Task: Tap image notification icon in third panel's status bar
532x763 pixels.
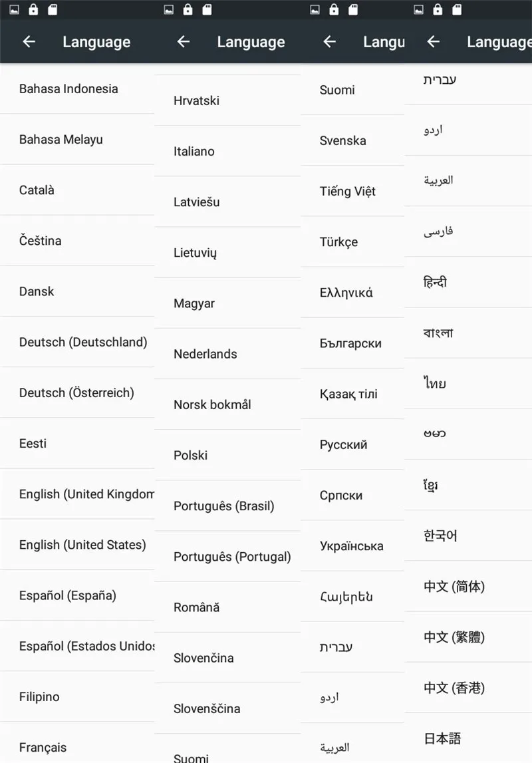Action: tap(315, 9)
